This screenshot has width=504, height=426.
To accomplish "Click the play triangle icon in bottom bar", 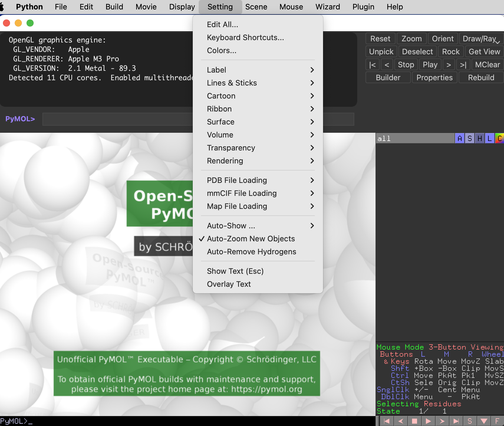I will pos(429,421).
